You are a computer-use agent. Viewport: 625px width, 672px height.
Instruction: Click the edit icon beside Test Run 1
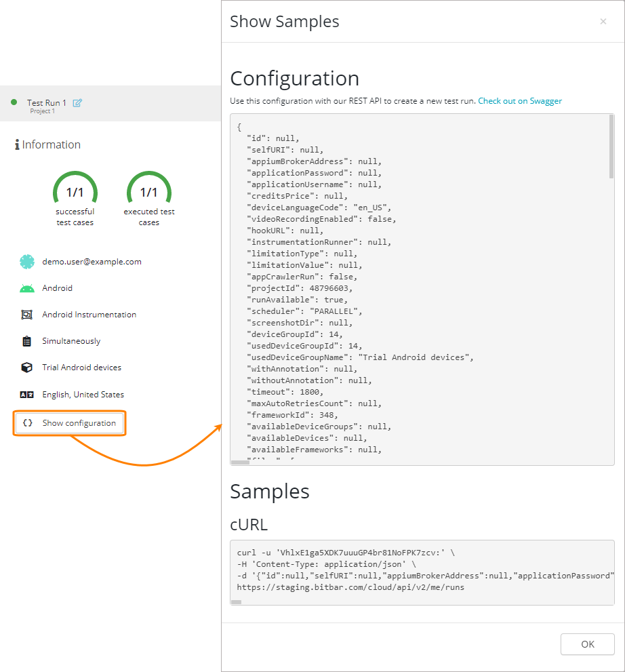click(77, 103)
